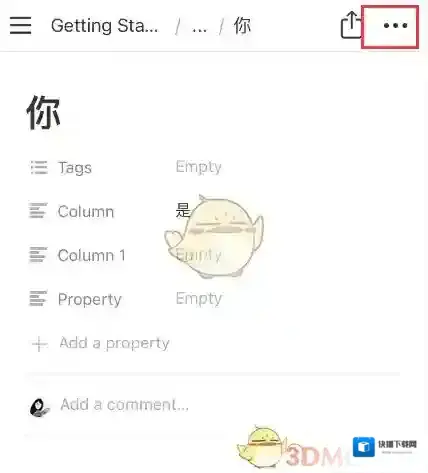
Task: Expand the collapsed breadcrumb ellipsis
Action: point(199,27)
